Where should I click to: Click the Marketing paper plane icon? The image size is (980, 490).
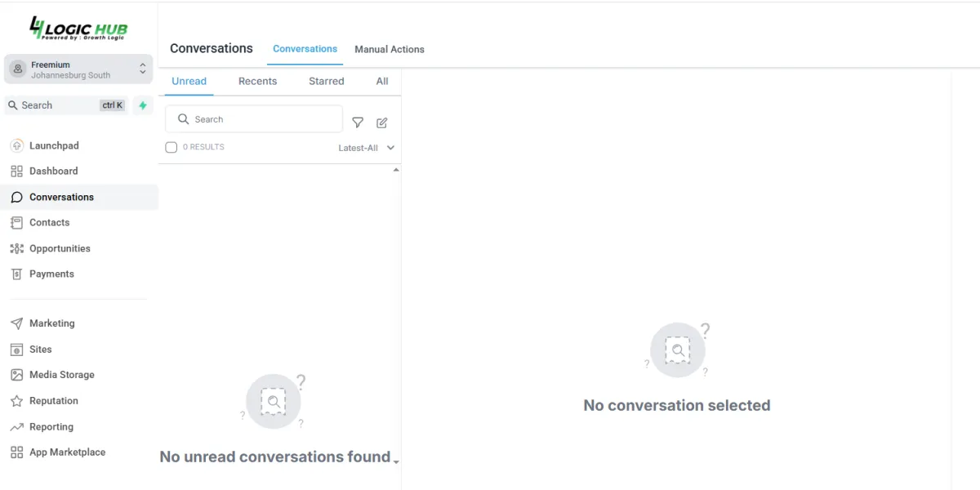[x=16, y=323]
